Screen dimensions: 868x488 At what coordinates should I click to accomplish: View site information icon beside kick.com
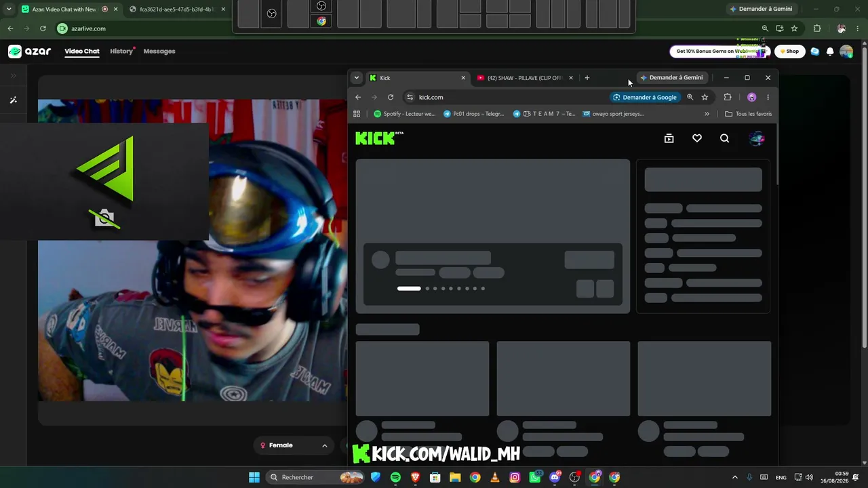410,97
